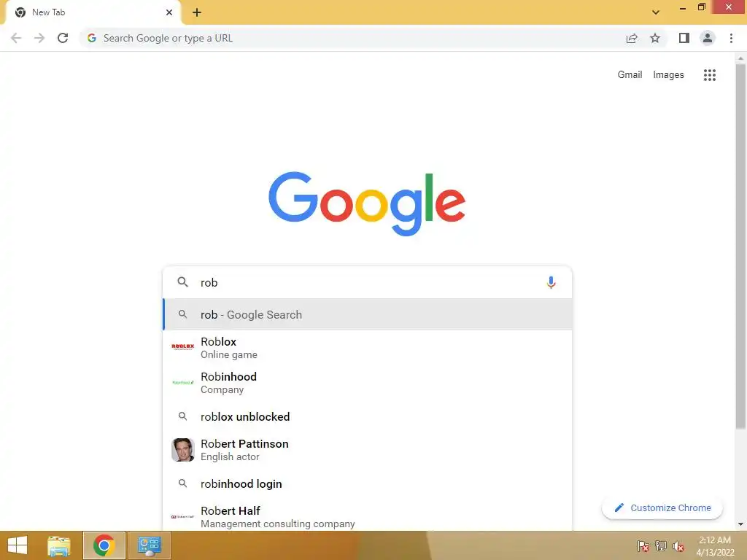Start voice search with the microphone

[x=551, y=282]
